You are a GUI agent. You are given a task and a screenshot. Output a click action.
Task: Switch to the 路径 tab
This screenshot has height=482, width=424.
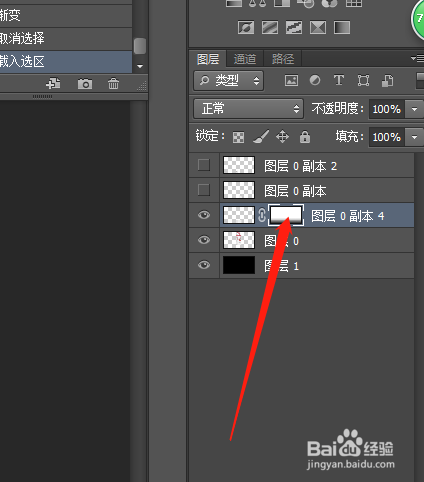[283, 59]
